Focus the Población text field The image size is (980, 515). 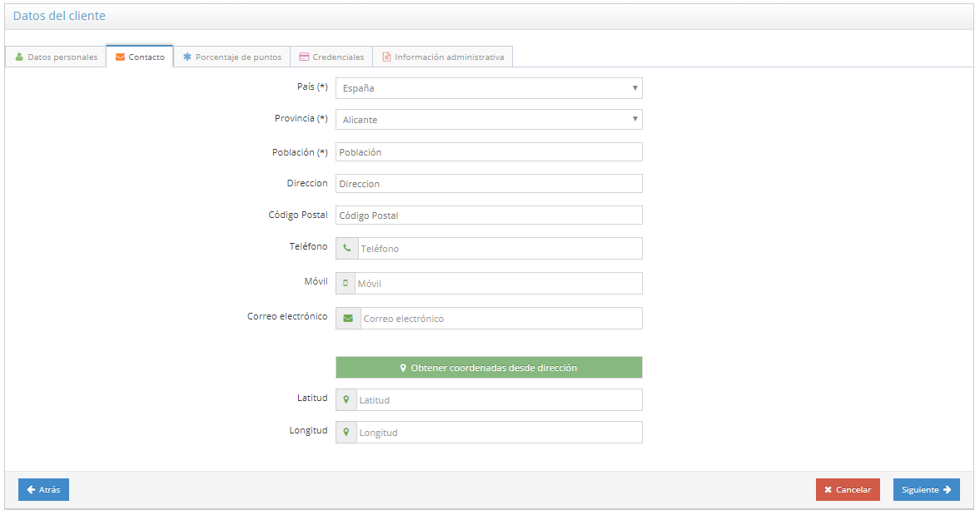(x=489, y=152)
